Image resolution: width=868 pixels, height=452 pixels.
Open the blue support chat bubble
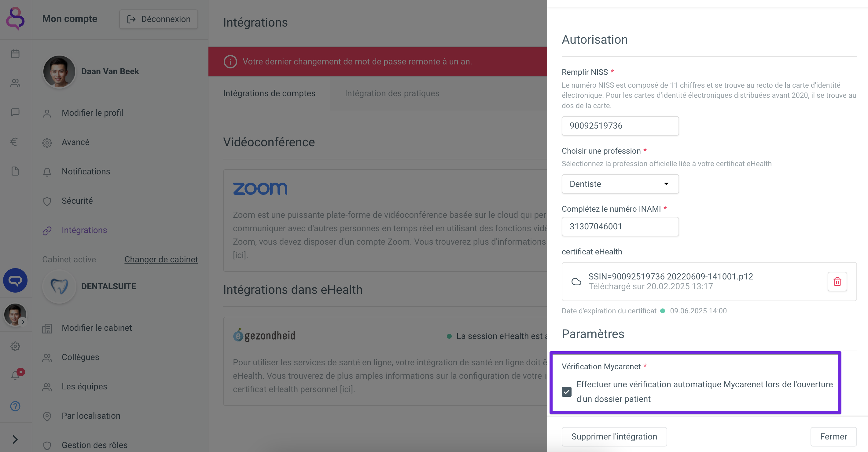click(x=15, y=280)
